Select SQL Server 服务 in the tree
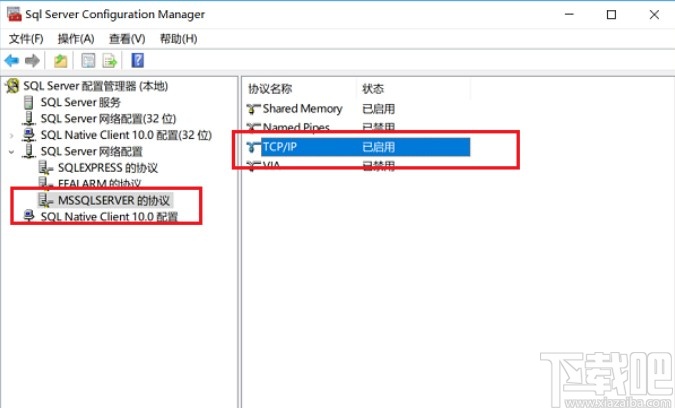675x408 pixels. tap(80, 102)
